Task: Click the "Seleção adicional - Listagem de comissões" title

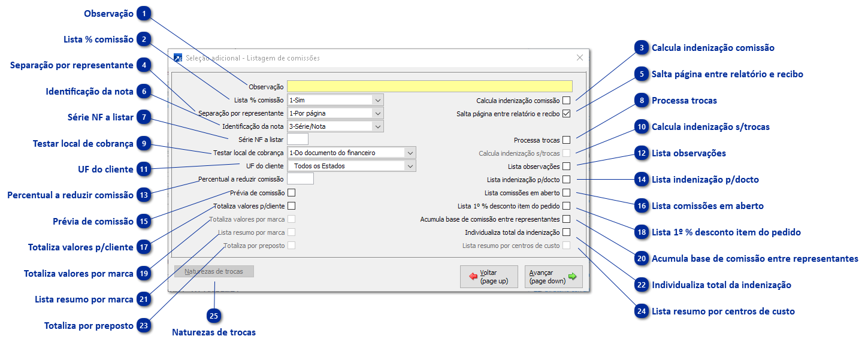Action: click(253, 58)
